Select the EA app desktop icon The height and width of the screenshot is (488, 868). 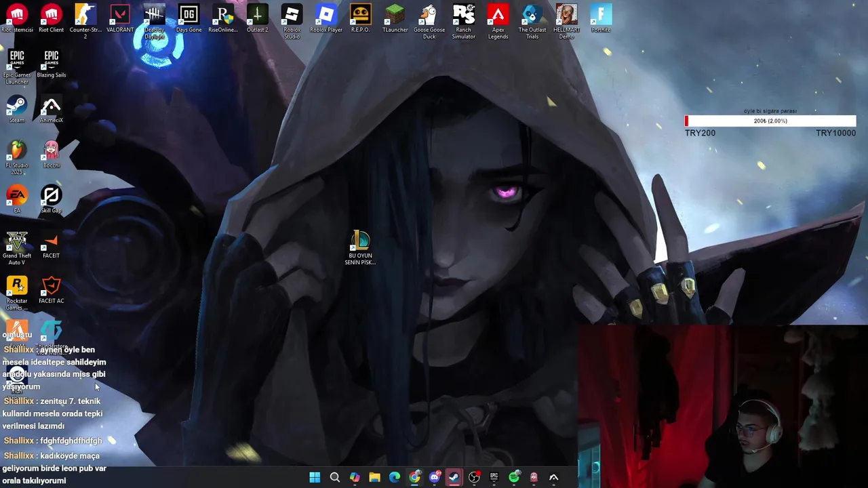point(17,199)
